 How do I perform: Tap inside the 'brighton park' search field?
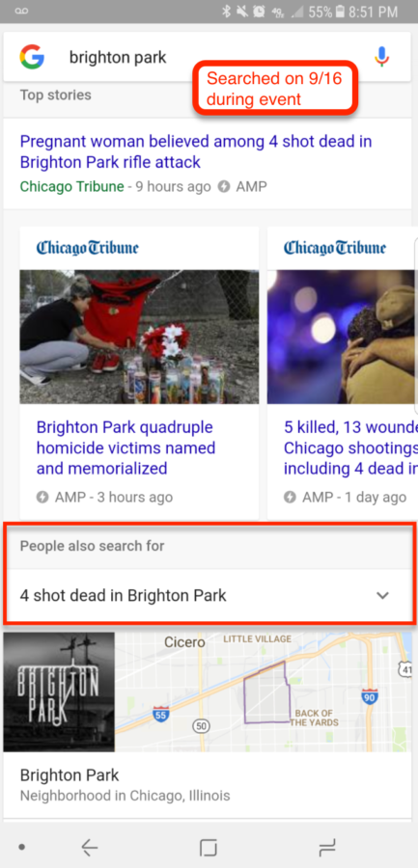(x=208, y=57)
